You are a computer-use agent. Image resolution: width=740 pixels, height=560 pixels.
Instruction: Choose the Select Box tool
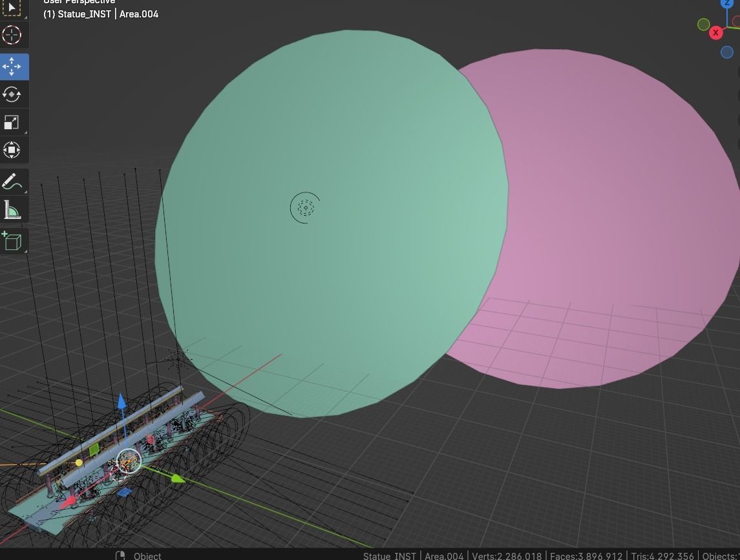point(12,8)
